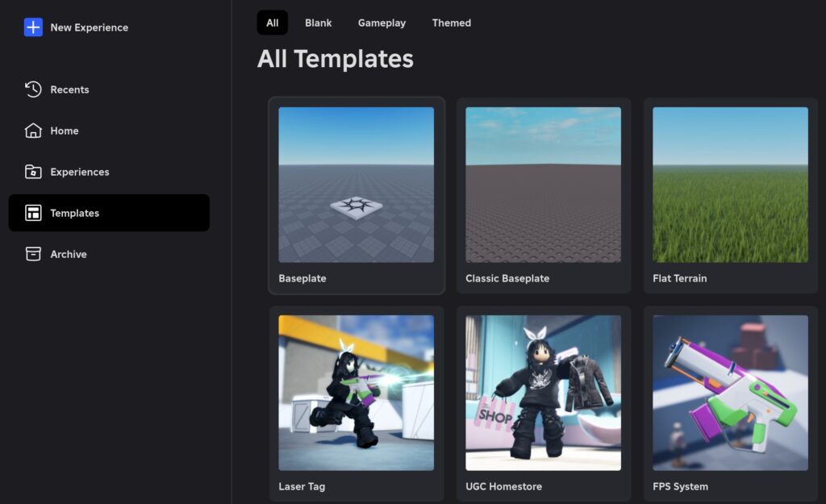Open Recents via the clock icon
This screenshot has height=504, width=826.
[33, 89]
